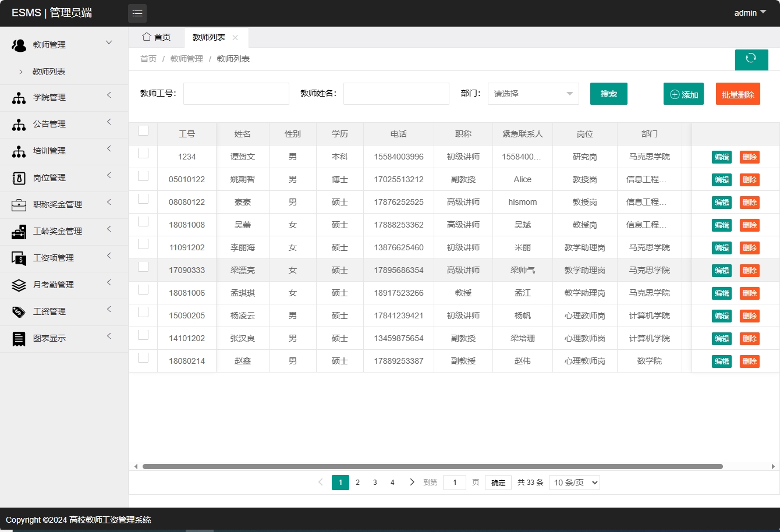Open 学院管理 via its sidebar icon

(17, 97)
